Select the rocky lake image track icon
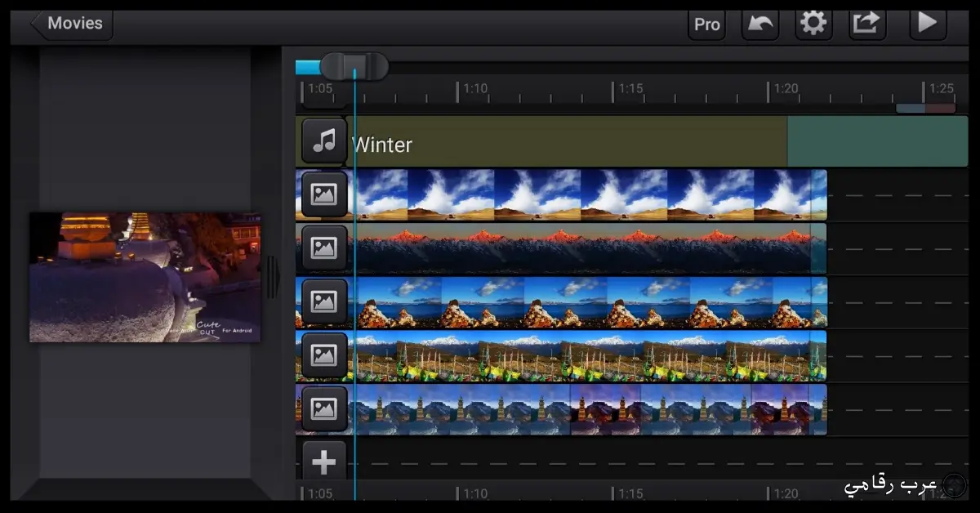The width and height of the screenshot is (980, 513). pos(324,302)
